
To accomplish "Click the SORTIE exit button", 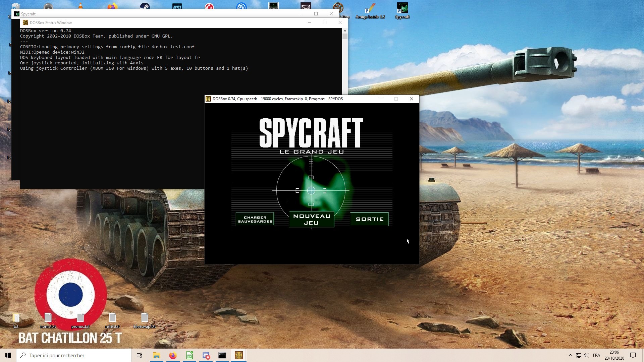I will pos(369,219).
